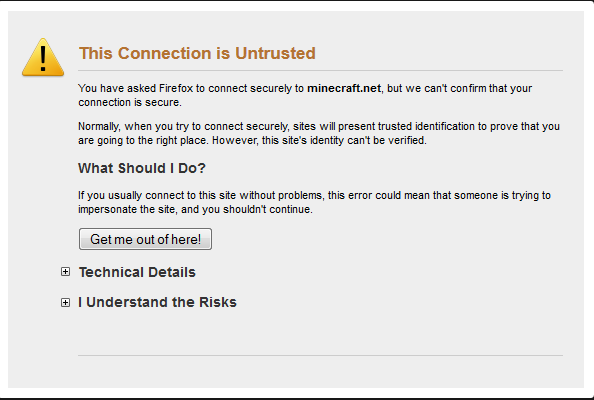Viewport: 594px width, 400px height.
Task: Select the "I Understand the Risks" heading text
Action: click(x=158, y=302)
